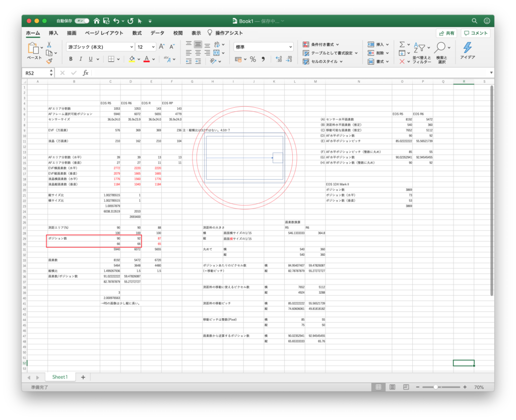Switch to the 挿入 ribbon tab
This screenshot has width=516, height=420.
click(x=53, y=33)
